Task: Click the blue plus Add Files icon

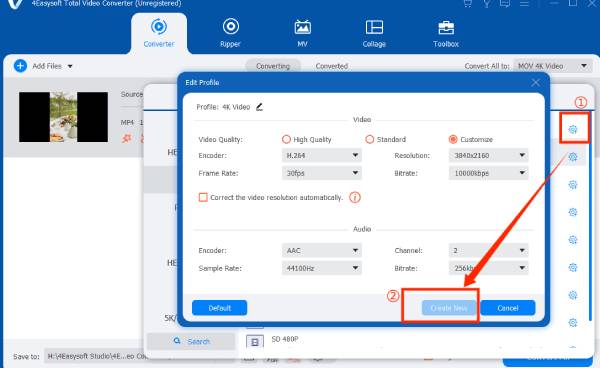Action: [20, 66]
